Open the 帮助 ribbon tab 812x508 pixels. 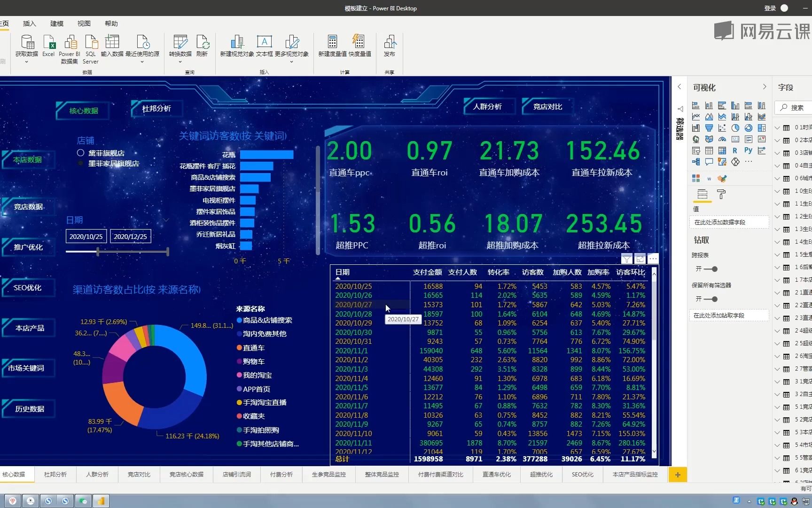111,24
